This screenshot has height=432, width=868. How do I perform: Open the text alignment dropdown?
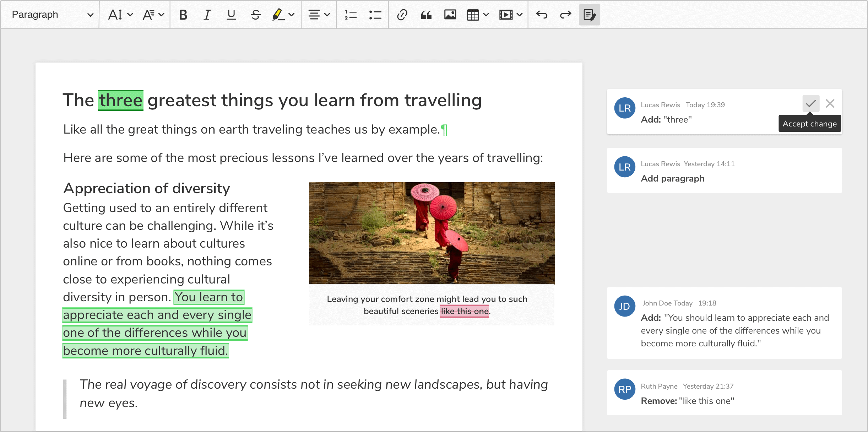[x=319, y=15]
